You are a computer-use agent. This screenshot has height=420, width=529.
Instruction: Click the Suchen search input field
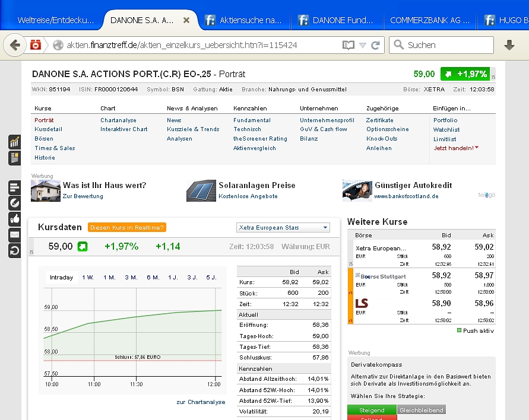441,45
